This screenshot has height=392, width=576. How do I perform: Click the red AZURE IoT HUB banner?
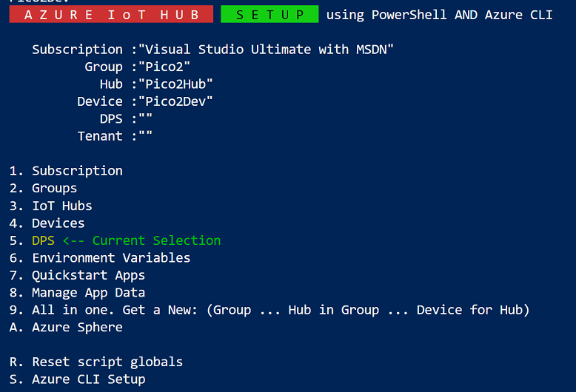(111, 15)
